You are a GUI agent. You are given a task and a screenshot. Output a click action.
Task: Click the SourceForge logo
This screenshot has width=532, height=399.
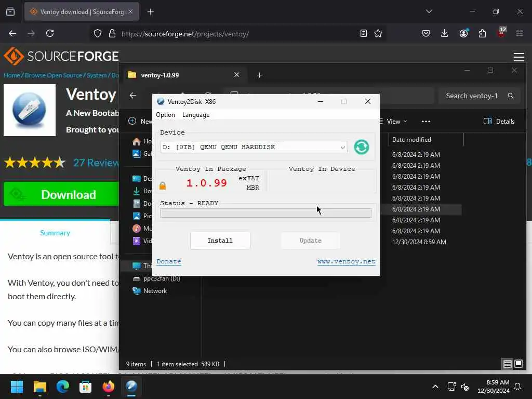pyautogui.click(x=61, y=56)
